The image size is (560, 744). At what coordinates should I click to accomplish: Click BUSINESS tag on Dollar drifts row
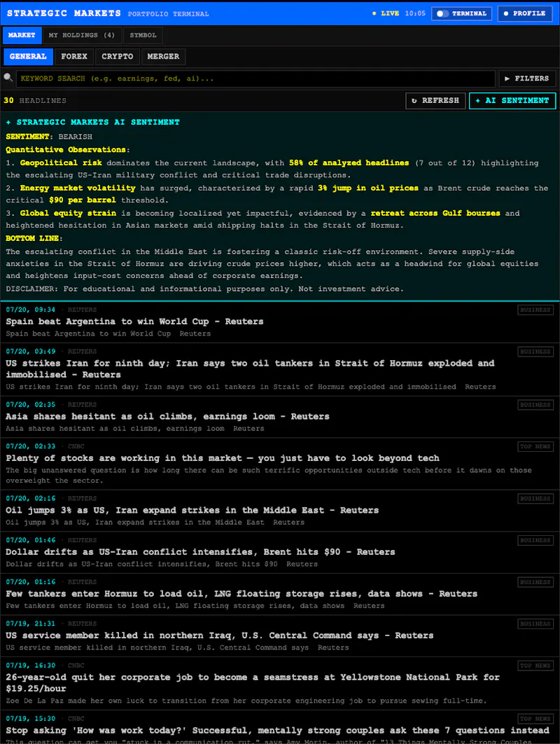(535, 540)
